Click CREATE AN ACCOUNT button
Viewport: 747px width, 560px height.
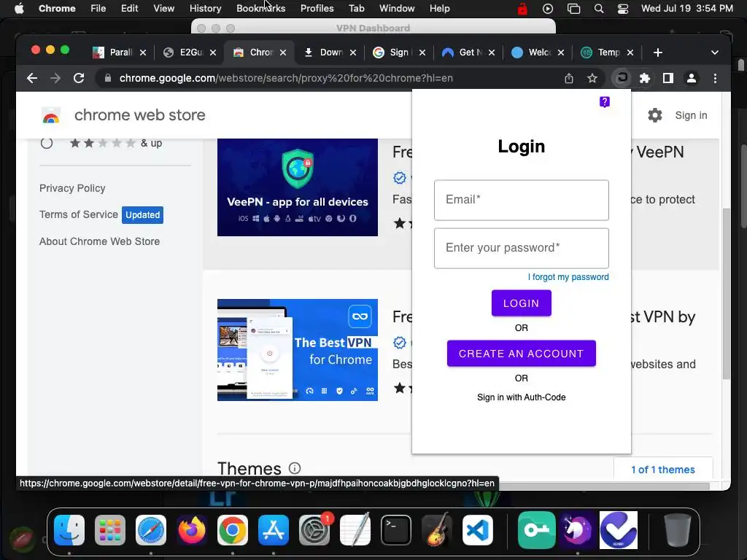click(x=521, y=354)
